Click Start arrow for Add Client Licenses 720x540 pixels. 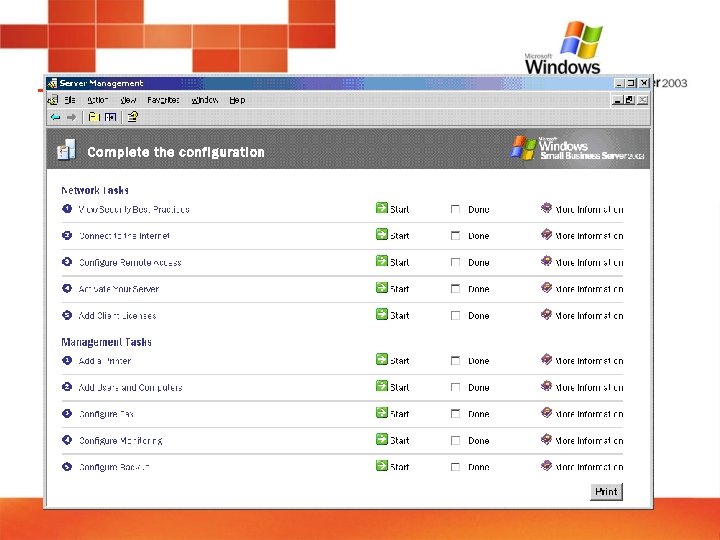[382, 315]
